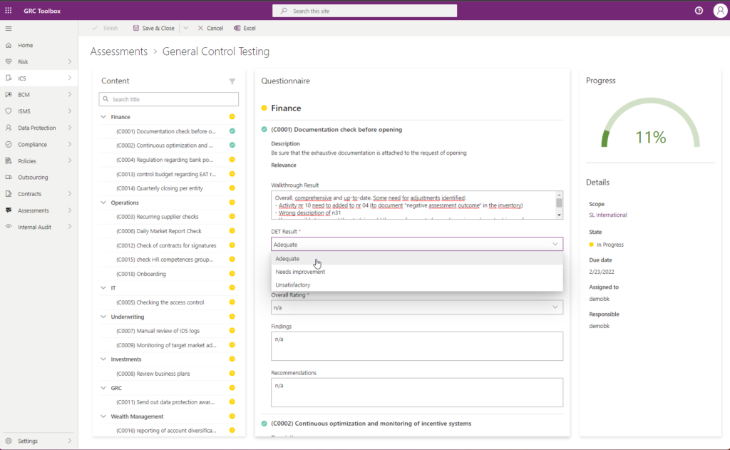The width and height of the screenshot is (730, 450).
Task: Click the Settings gear icon
Action: point(8,441)
